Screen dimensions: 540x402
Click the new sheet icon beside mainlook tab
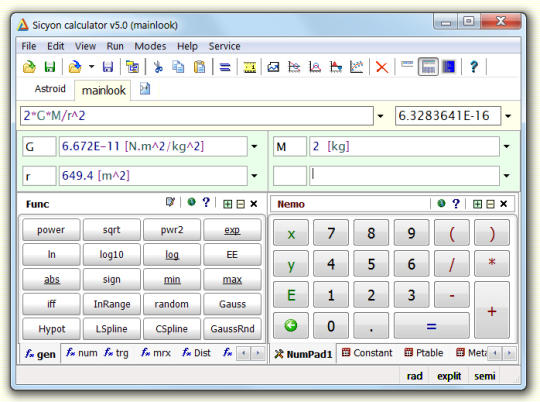(x=145, y=89)
